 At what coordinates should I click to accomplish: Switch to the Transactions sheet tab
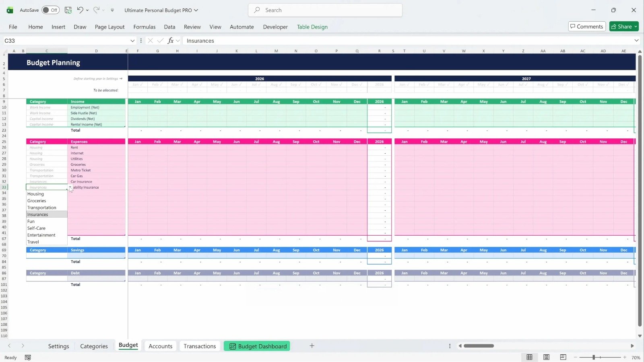200,346
